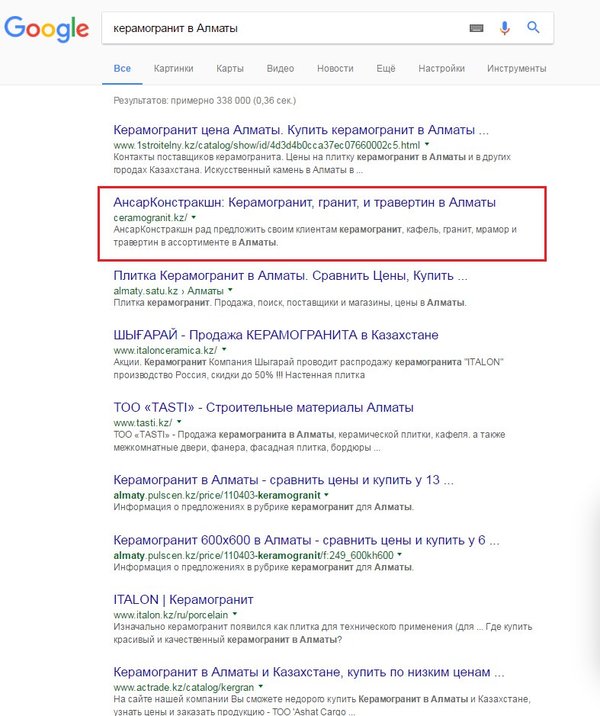Image resolution: width=600 pixels, height=716 pixels.
Task: Open Настройки search settings
Action: 441,68
